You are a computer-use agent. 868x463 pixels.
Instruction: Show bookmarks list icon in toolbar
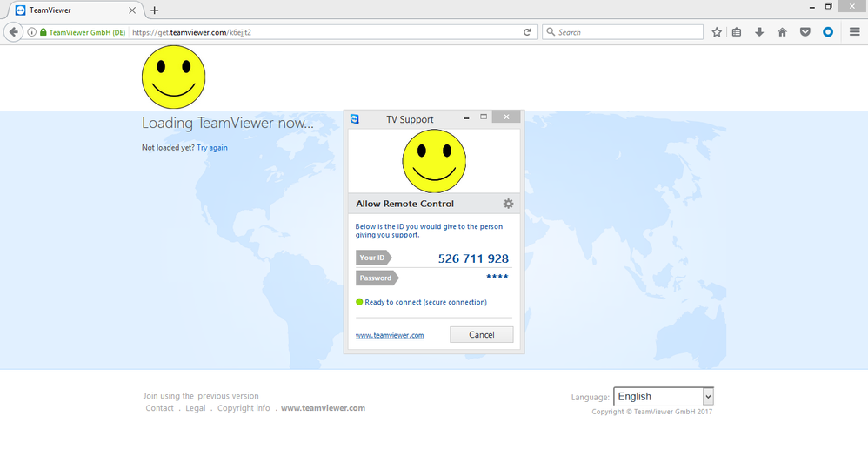(x=737, y=32)
